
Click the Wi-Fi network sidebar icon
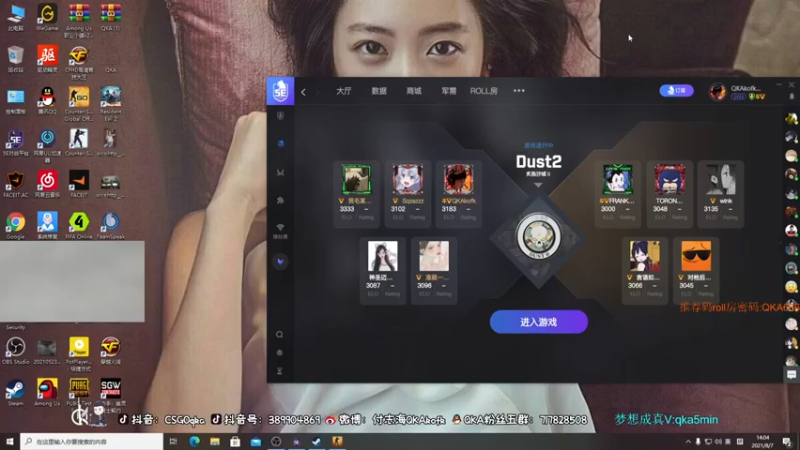point(280,230)
